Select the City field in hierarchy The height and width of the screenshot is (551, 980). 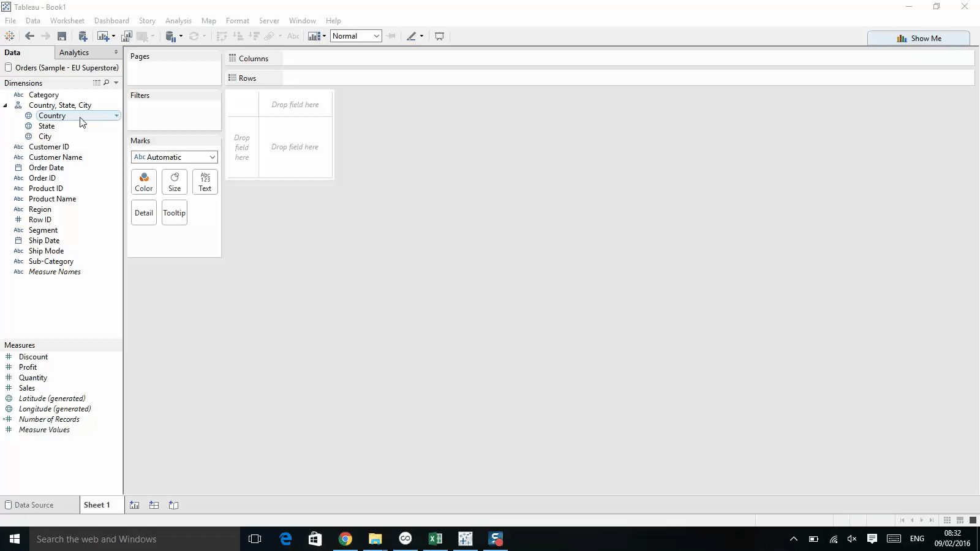click(45, 137)
